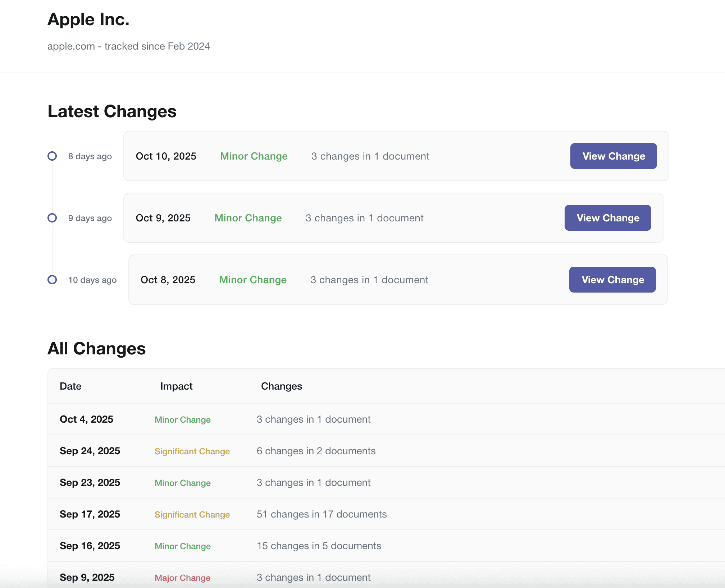
Task: Click View Change for Oct 10, 2025
Action: pos(614,156)
